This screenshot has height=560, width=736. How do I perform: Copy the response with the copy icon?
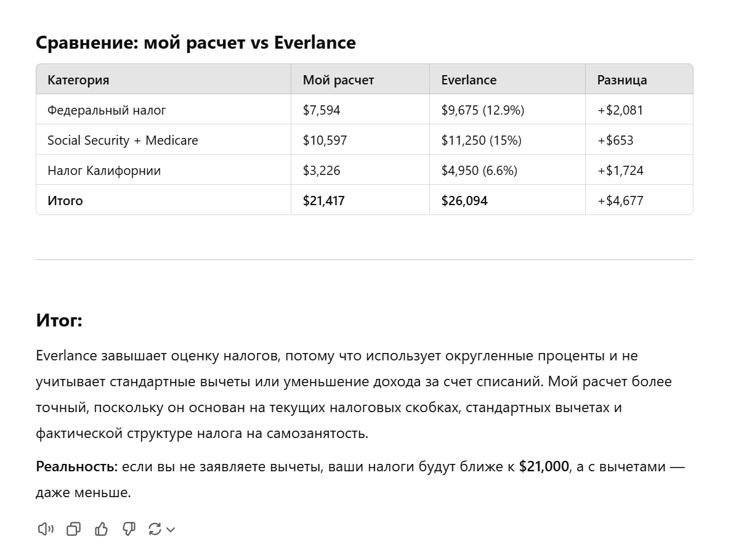click(73, 529)
